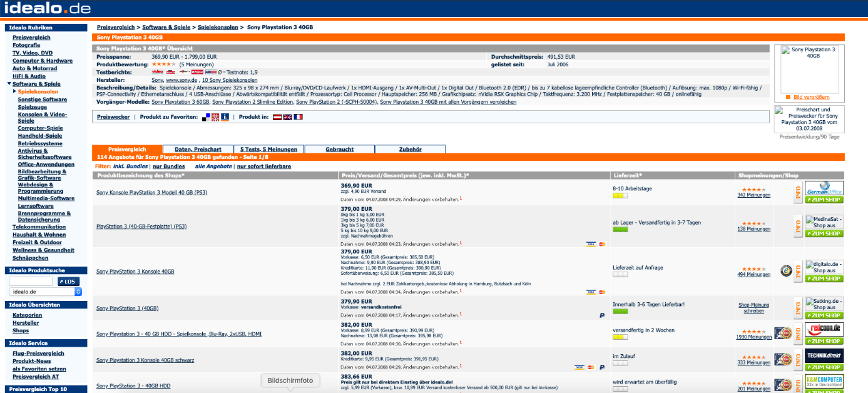
Task: Click the PayPal icon in the Satking.de row
Action: click(602, 316)
